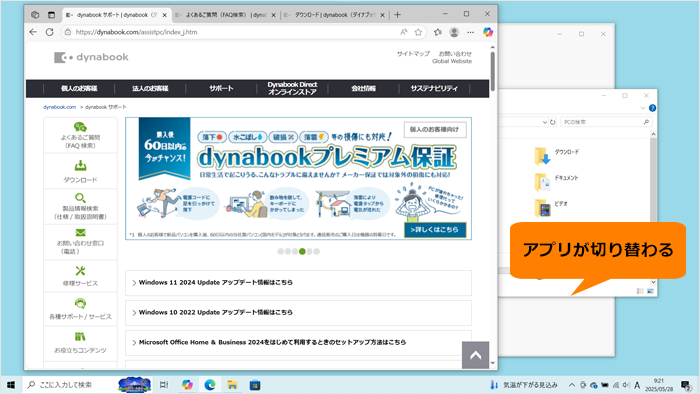Click the 詳しくはこちら banner button
The height and width of the screenshot is (394, 700).
tap(435, 229)
